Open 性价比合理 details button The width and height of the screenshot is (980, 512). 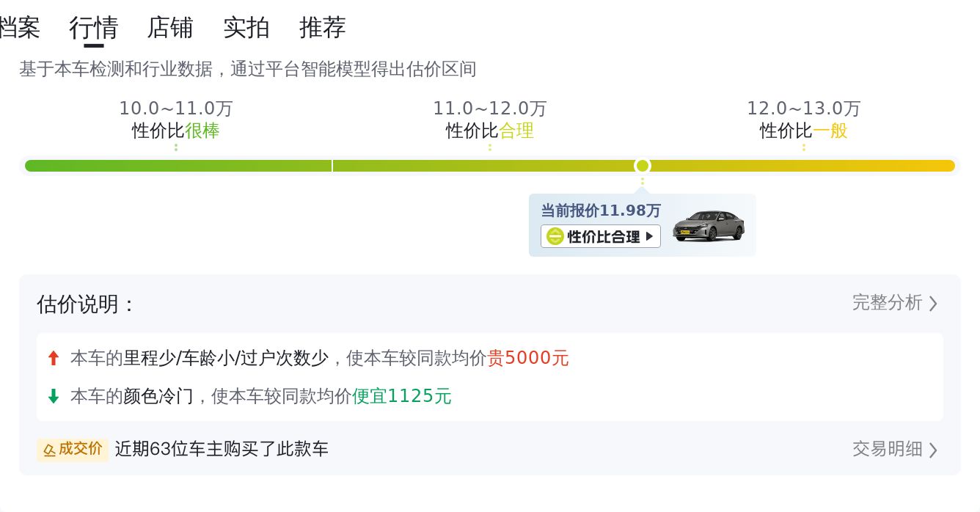[601, 236]
